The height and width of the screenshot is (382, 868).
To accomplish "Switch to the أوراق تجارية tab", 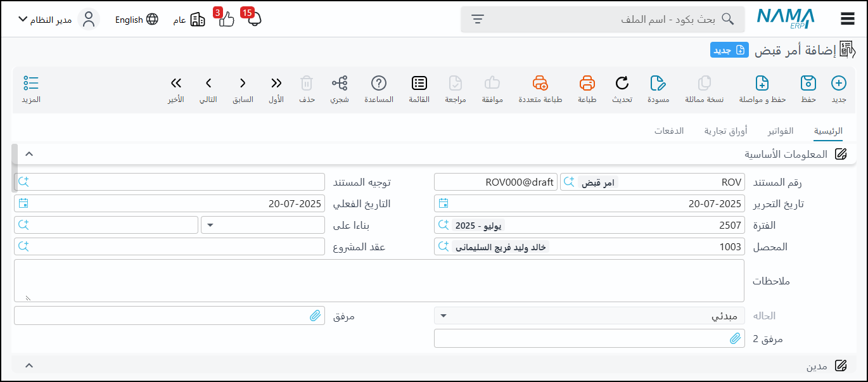I will tap(725, 131).
